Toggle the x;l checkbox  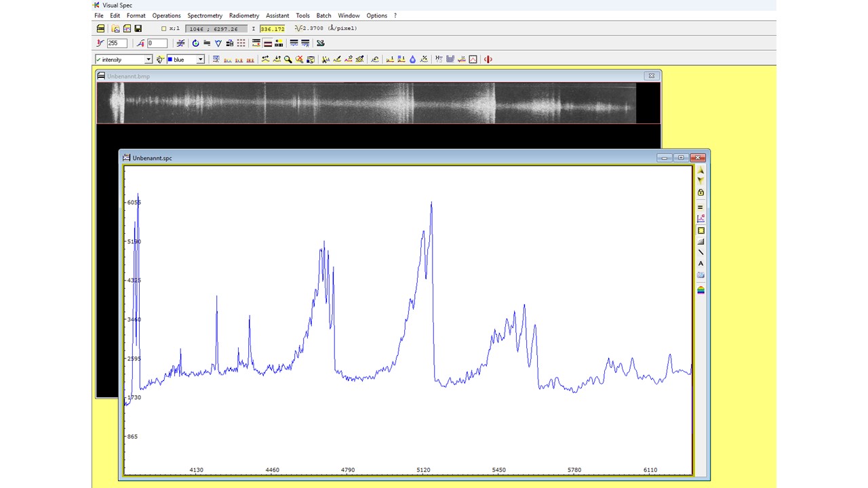pyautogui.click(x=164, y=28)
